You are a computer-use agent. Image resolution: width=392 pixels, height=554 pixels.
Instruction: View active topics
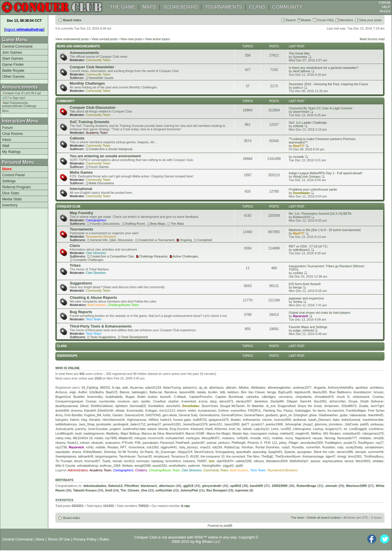[158, 39]
